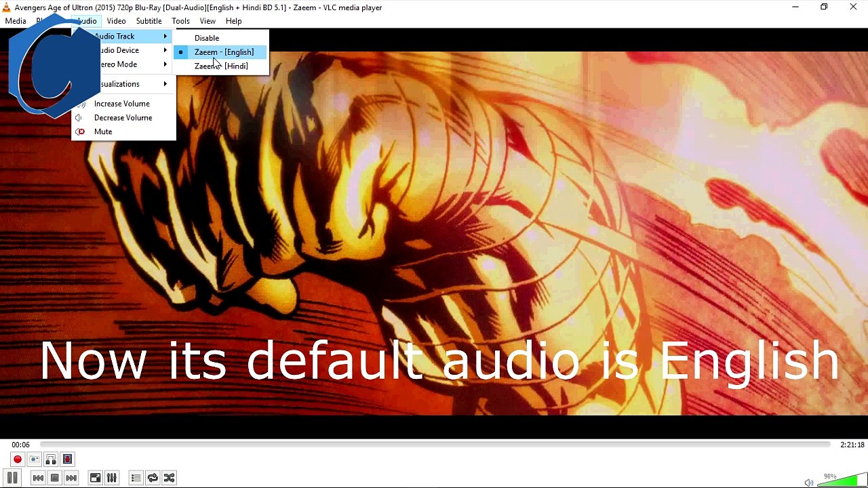
Task: Take a snapshot with the camera icon
Action: (x=35, y=460)
